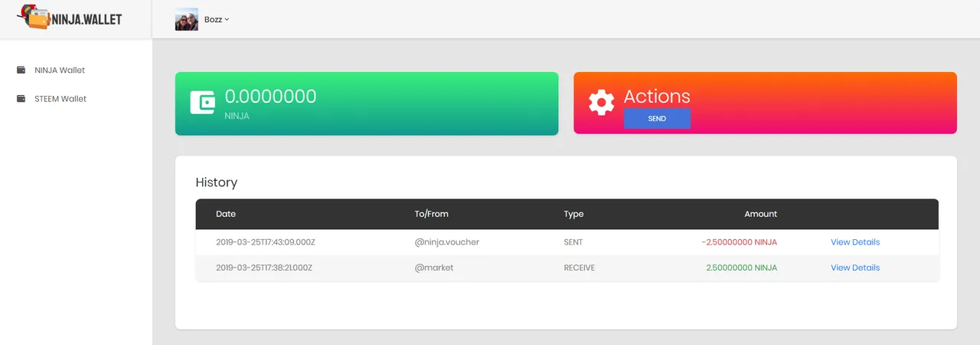Image resolution: width=980 pixels, height=345 pixels.
Task: Click the Actions heading
Action: point(657,96)
